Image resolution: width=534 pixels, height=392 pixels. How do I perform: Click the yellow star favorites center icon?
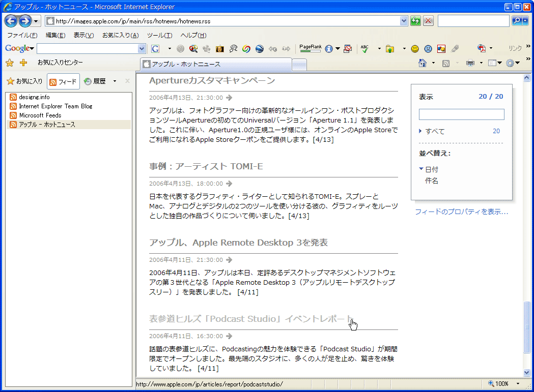pyautogui.click(x=10, y=63)
